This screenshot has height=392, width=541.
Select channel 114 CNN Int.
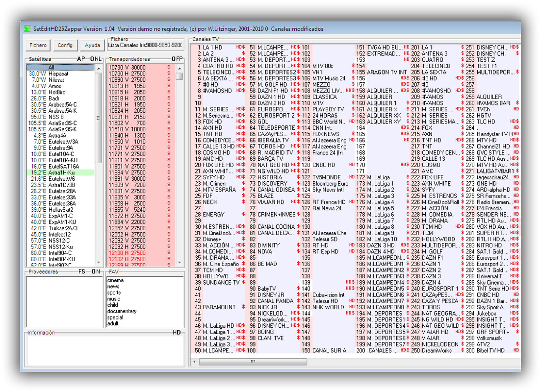click(328, 128)
